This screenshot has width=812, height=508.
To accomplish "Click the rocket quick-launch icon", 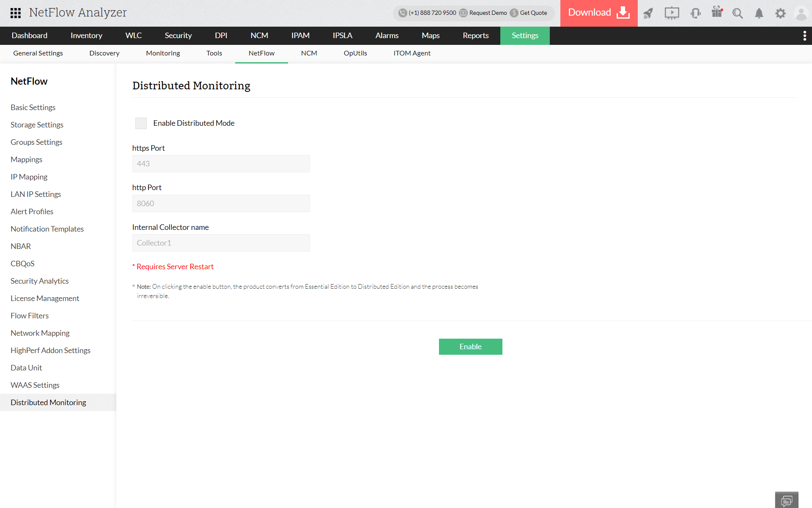I will pos(649,13).
